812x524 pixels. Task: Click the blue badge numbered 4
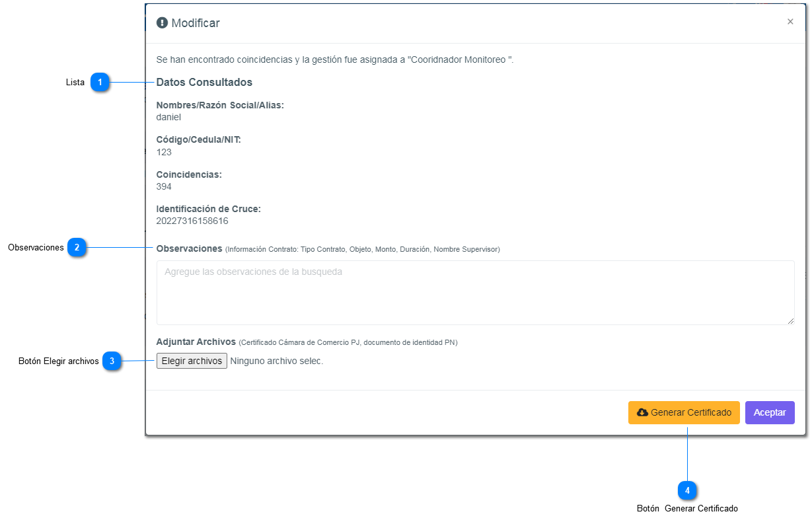point(687,491)
